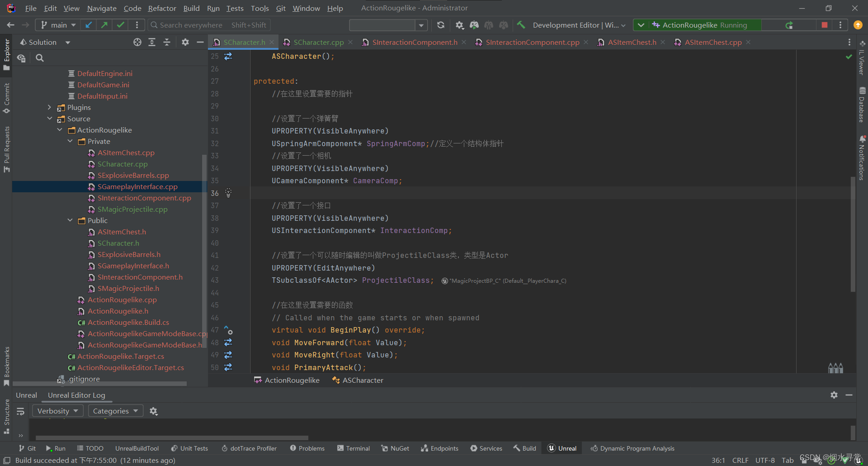Click the Stop red square button
The width and height of the screenshot is (868, 466).
point(824,25)
